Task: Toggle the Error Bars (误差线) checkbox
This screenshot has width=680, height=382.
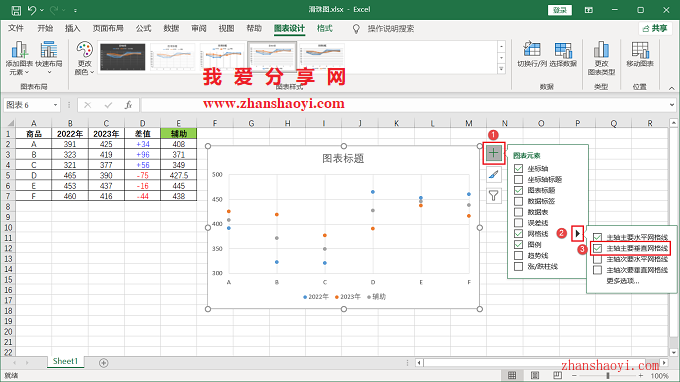Action: (x=518, y=222)
